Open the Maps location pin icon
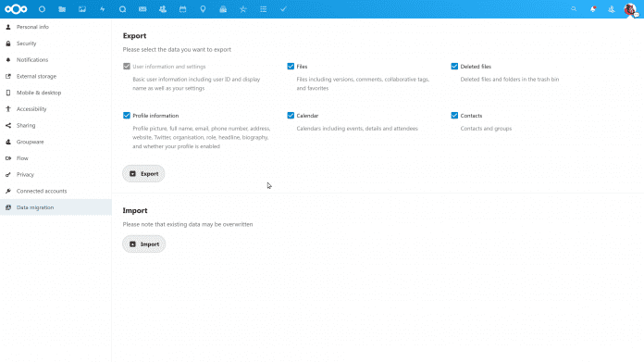The width and height of the screenshot is (644, 362). coord(203,9)
